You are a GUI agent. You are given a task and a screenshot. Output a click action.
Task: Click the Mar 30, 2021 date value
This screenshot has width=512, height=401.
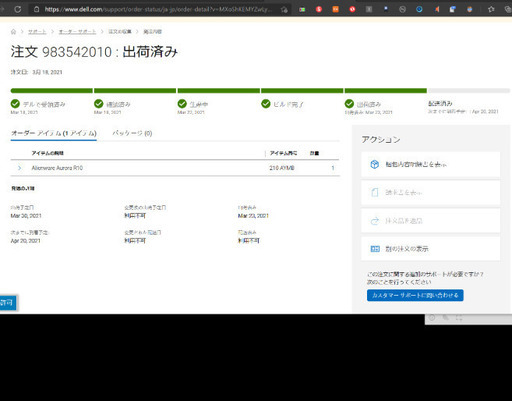click(26, 216)
